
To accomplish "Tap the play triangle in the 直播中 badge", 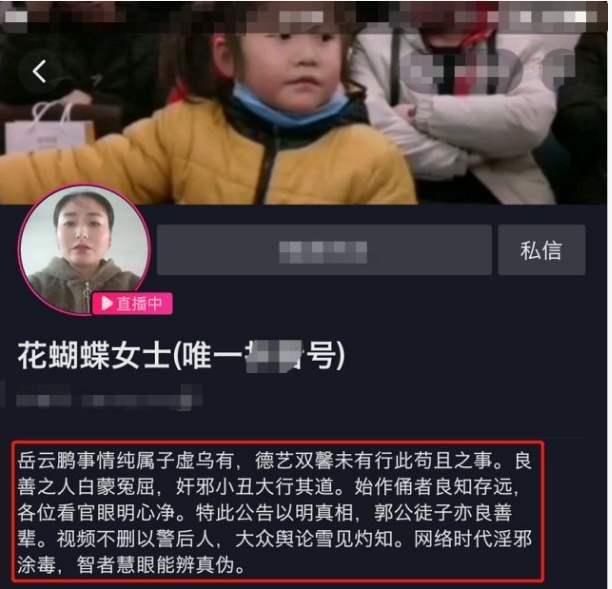I will [106, 303].
